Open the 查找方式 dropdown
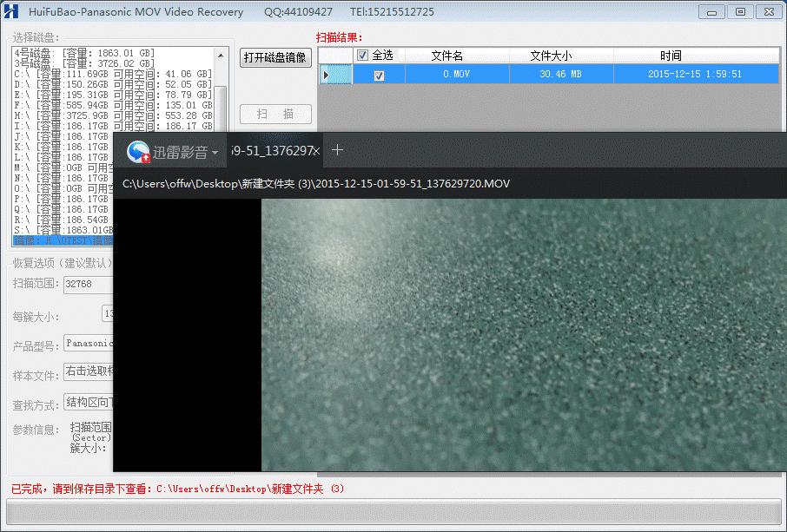Viewport: 787px width, 532px height. pos(89,402)
